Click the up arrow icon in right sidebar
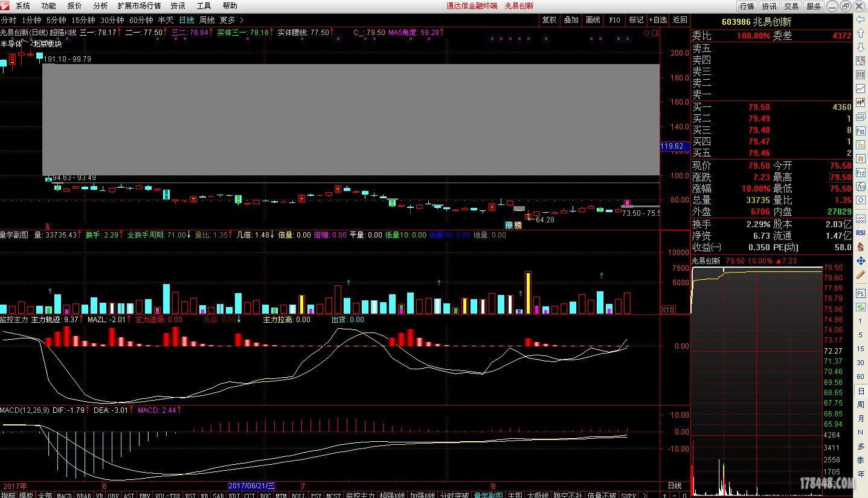The height and width of the screenshot is (498, 868). [x=861, y=34]
